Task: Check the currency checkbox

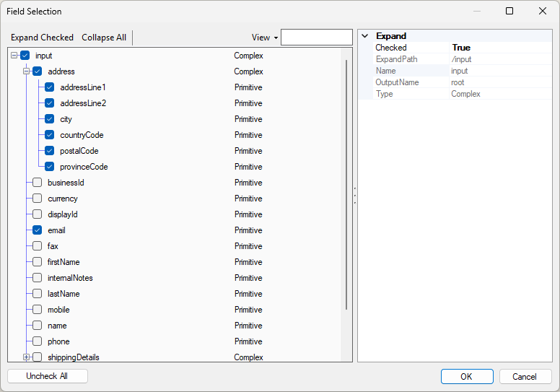Action: coord(37,199)
